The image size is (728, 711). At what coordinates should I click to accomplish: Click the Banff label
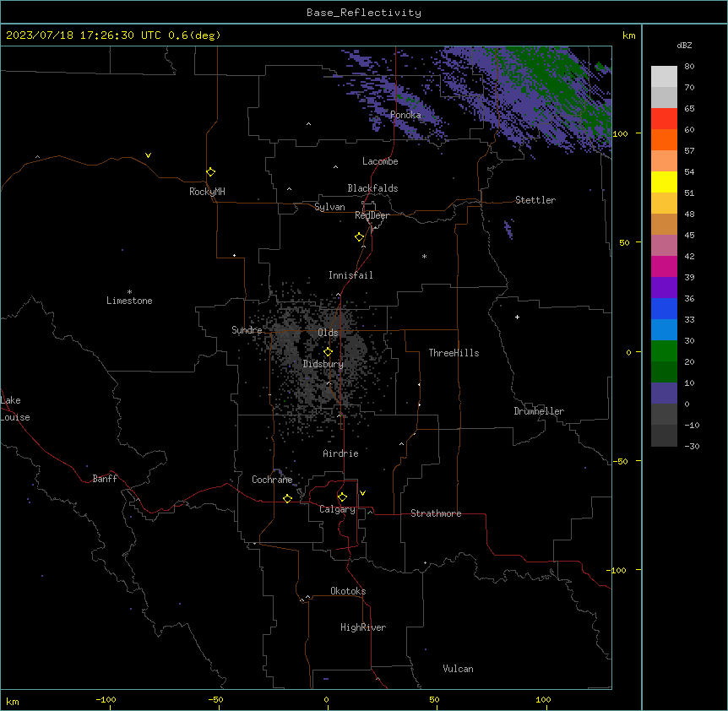(x=105, y=479)
